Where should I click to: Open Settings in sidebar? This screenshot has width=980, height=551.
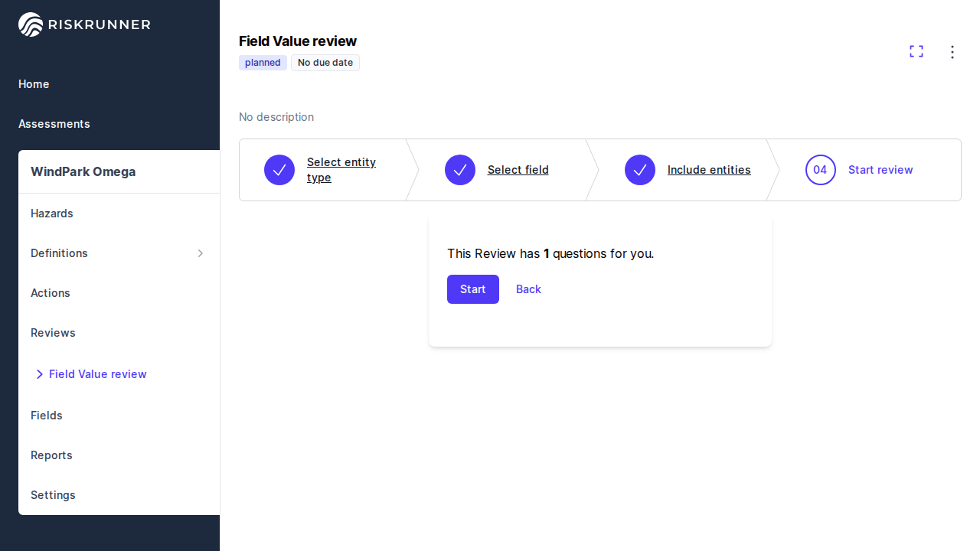(53, 495)
